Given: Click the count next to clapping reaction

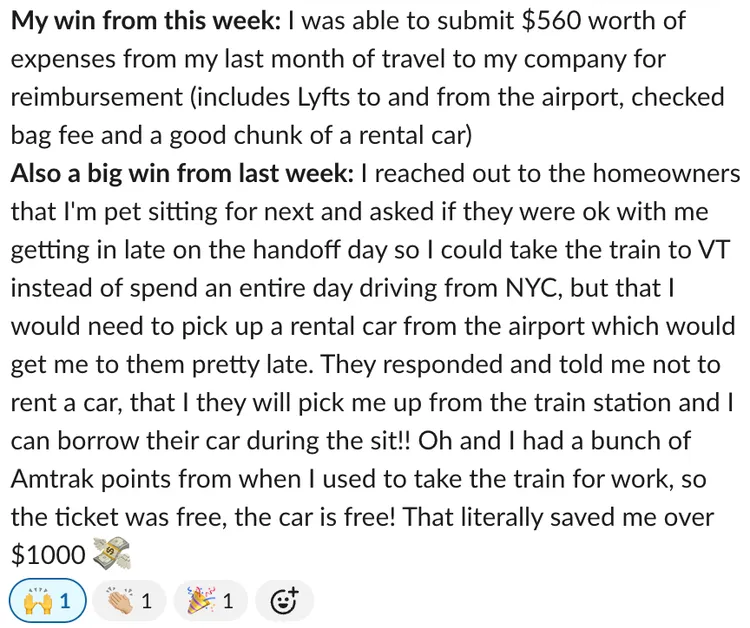Looking at the screenshot, I should click(146, 601).
